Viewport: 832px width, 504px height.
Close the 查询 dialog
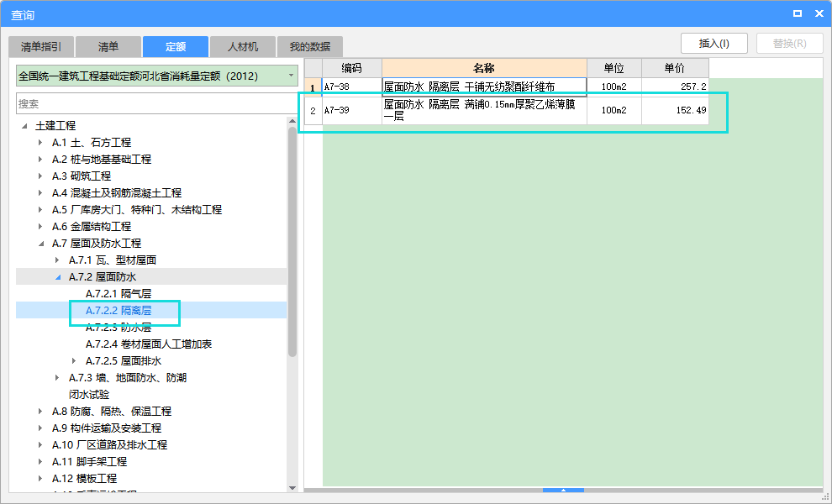coord(819,13)
